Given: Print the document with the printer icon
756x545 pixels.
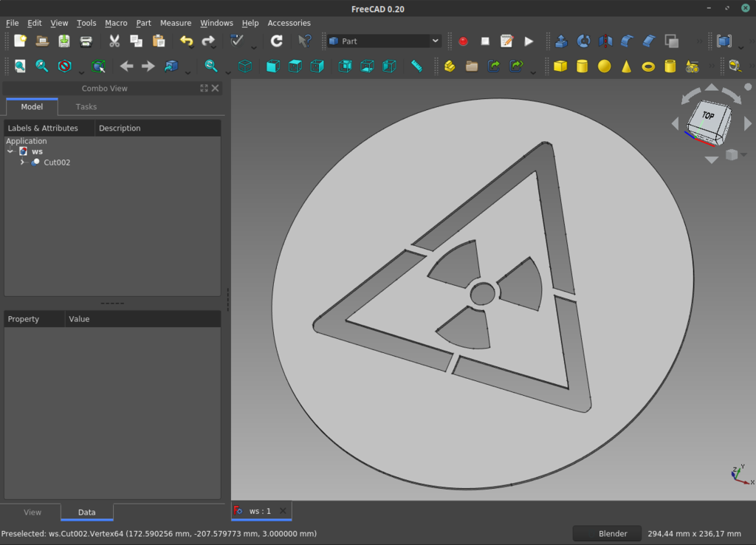Looking at the screenshot, I should [86, 41].
